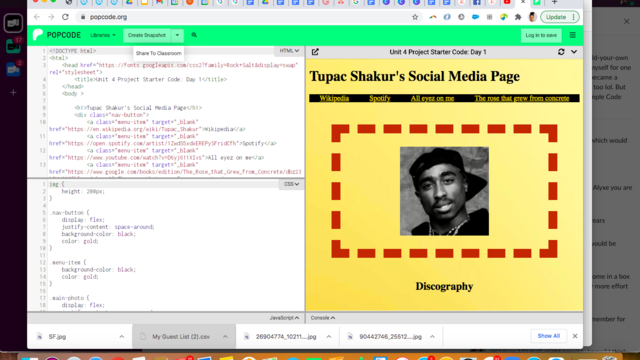Click the '.main-photo {' CSS line
Screen dimensions: 640x360
(x=69, y=298)
